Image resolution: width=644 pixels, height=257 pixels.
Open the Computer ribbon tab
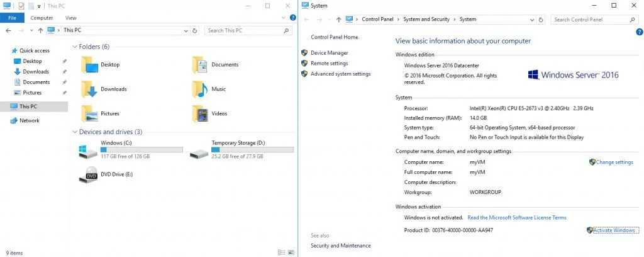coord(42,18)
